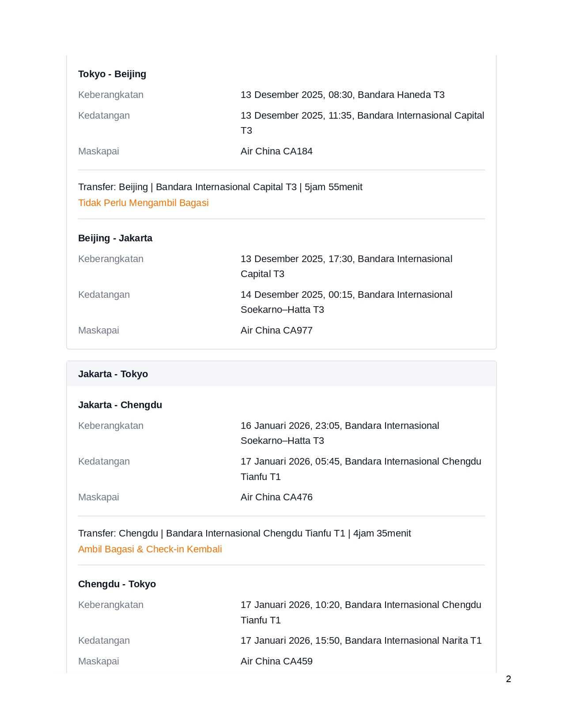Select the Air China CA459 flight text
563x728 pixels.
coord(276,661)
